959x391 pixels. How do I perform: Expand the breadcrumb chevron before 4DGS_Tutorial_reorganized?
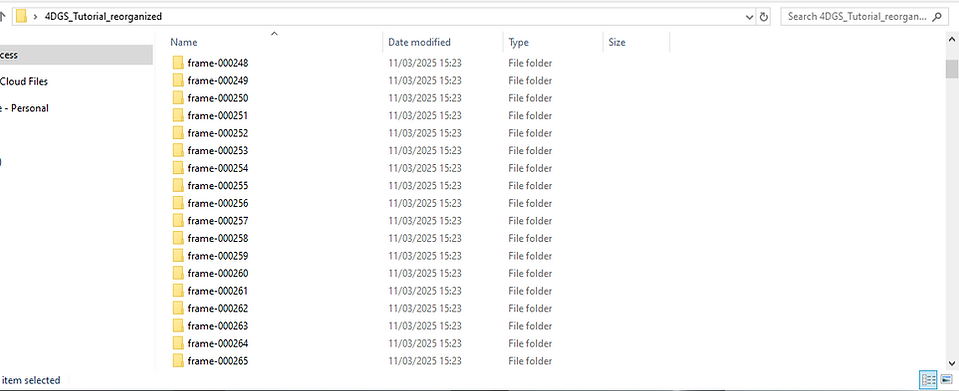point(35,17)
